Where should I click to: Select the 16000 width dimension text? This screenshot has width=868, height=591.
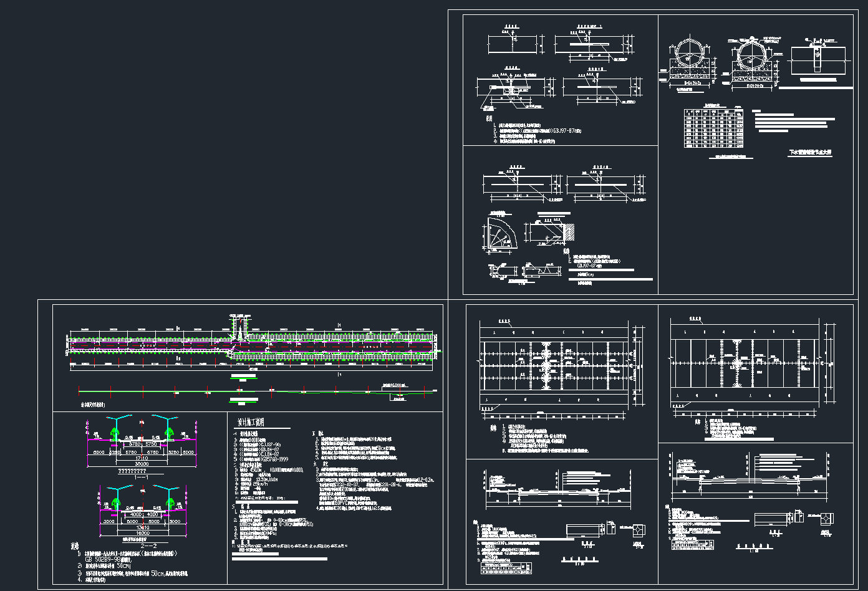(143, 533)
